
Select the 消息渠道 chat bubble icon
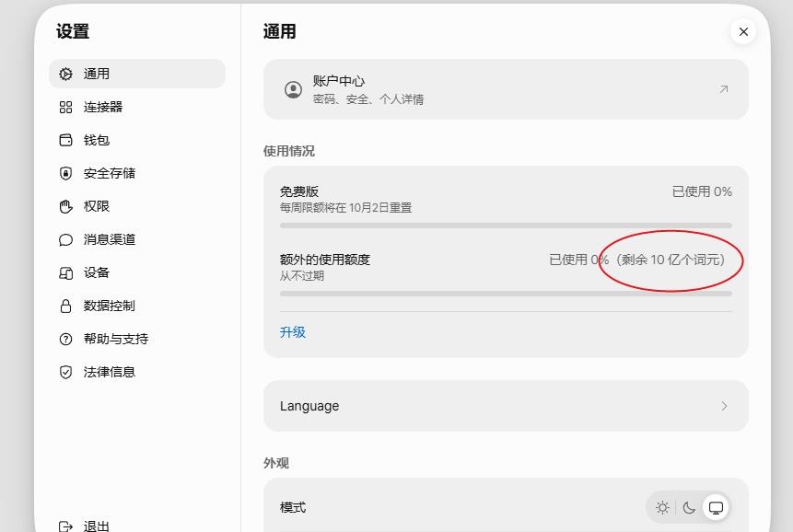point(65,239)
